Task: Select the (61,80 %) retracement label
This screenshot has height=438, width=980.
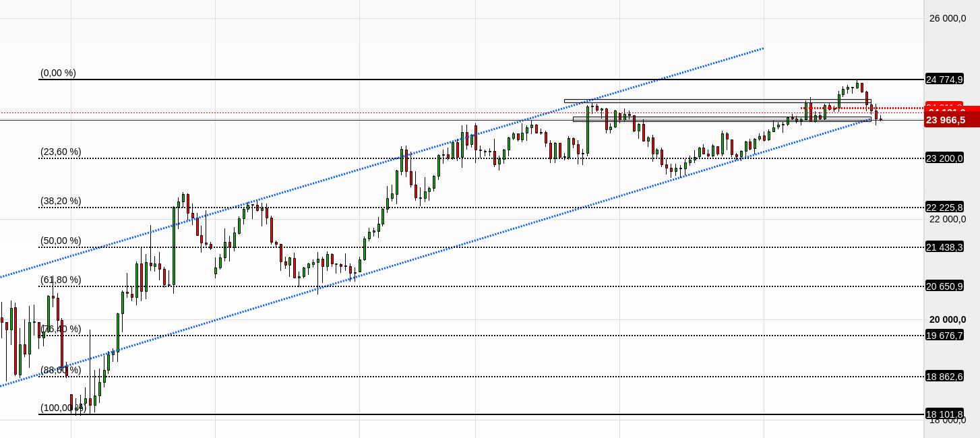Action: (61, 280)
